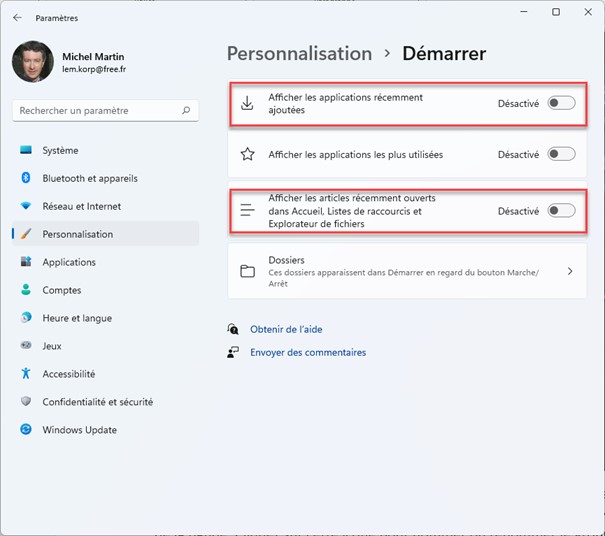Image resolution: width=605 pixels, height=536 pixels.
Task: Click the Réseau et Internet wifi icon
Action: [x=26, y=206]
